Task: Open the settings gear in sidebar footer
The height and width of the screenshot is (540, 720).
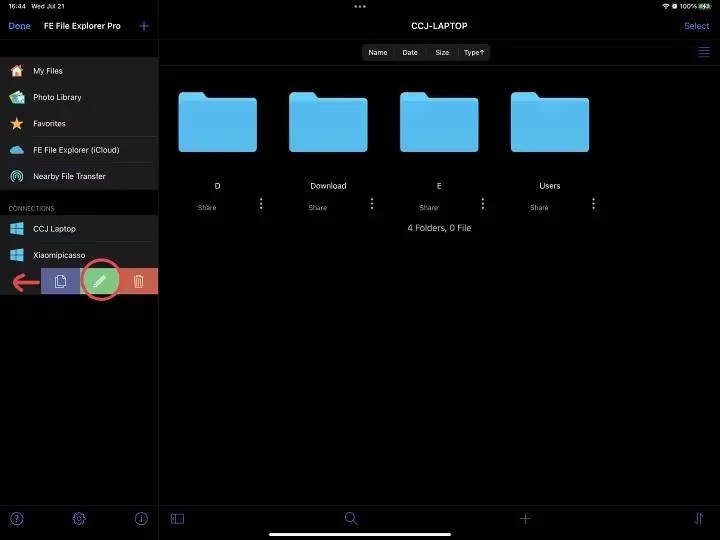Action: (x=79, y=518)
